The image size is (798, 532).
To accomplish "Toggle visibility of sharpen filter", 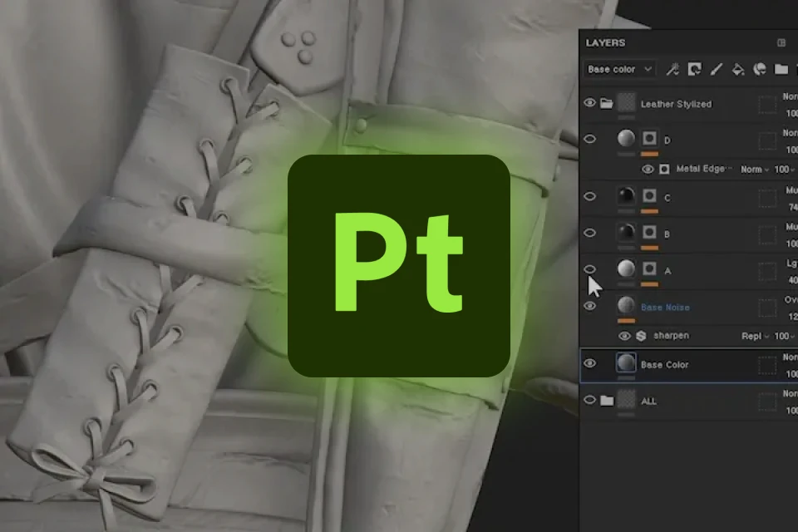I will 624,336.
